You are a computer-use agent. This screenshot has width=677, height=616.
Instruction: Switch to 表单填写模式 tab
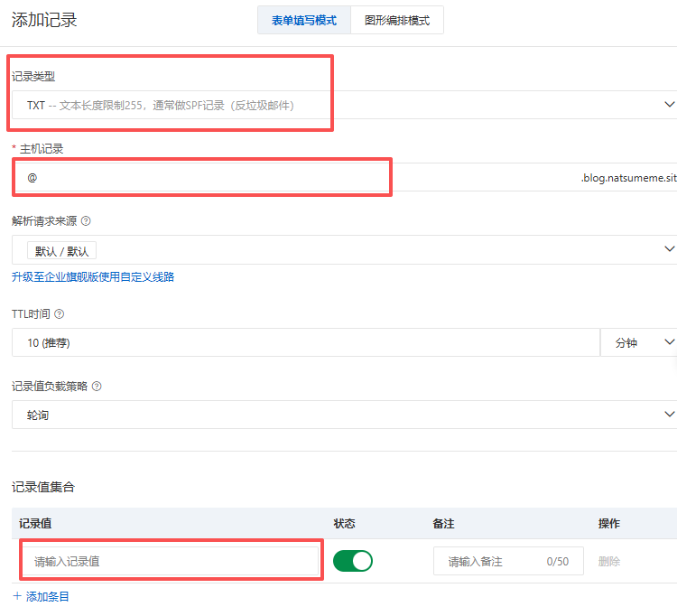(304, 20)
